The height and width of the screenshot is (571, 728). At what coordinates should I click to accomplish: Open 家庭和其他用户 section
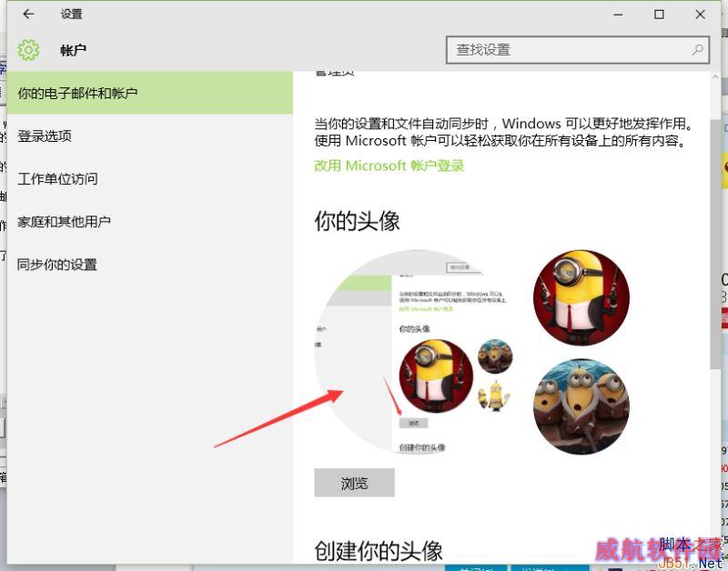[150, 222]
